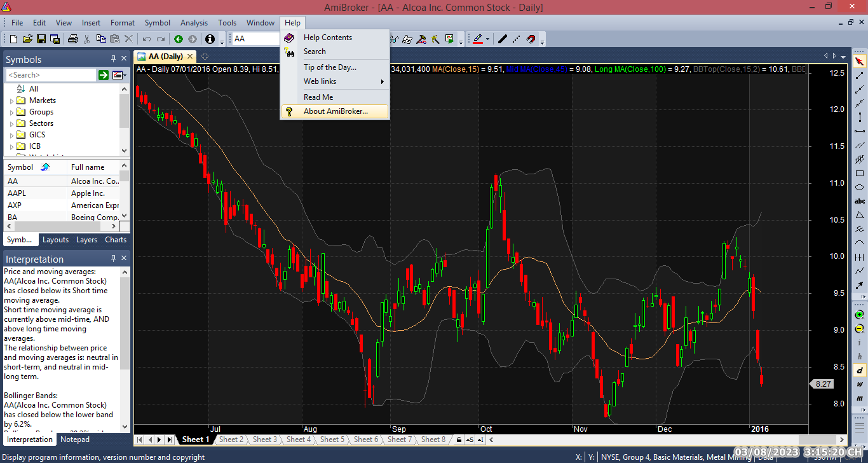The height and width of the screenshot is (463, 868).
Task: Undo the last action
Action: (147, 39)
